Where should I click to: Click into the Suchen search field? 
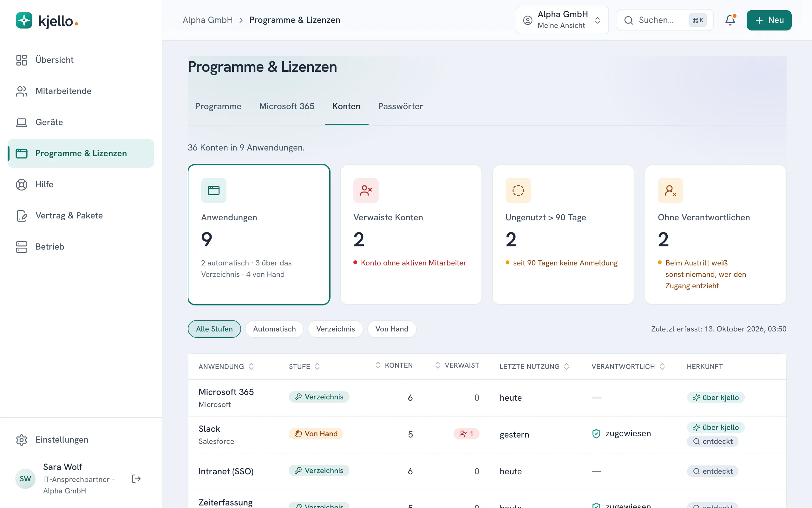[665, 20]
